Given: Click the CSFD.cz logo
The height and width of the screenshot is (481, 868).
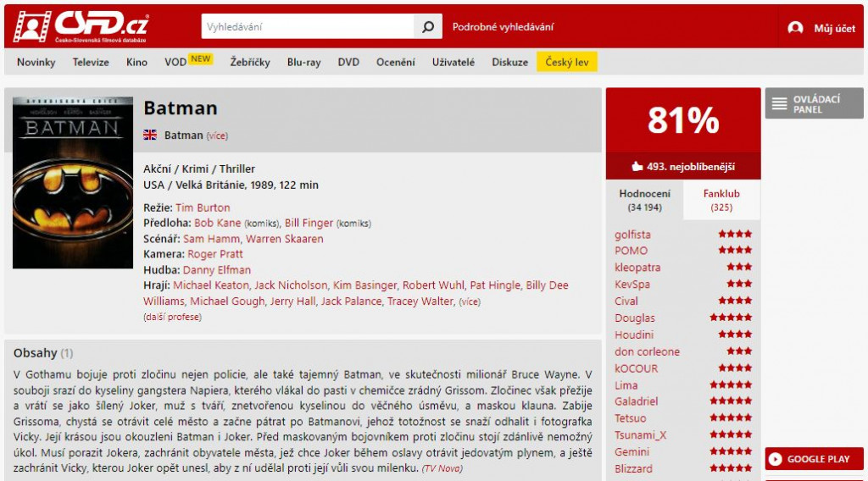Looking at the screenshot, I should tap(81, 26).
